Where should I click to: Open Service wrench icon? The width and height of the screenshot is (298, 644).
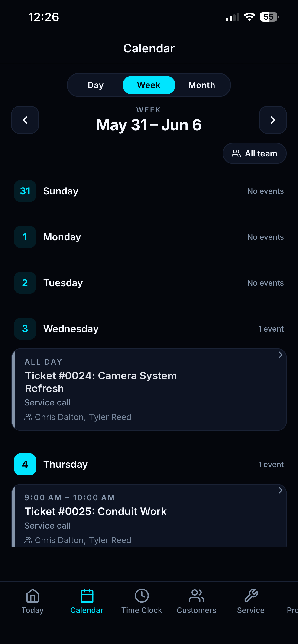point(251,596)
